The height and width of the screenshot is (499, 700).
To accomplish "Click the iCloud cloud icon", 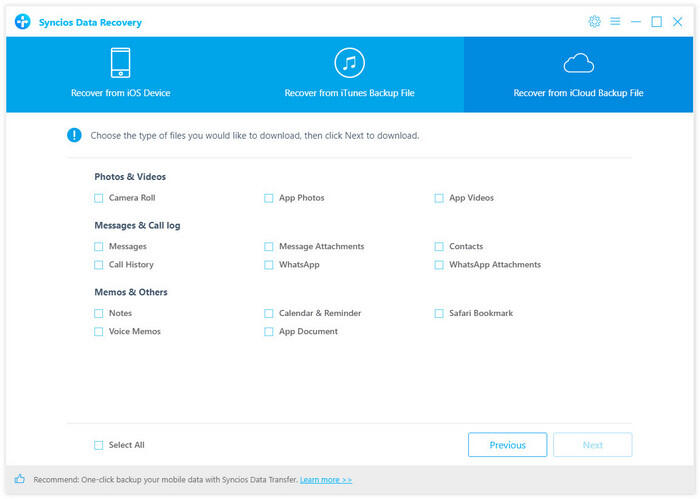I will (x=578, y=64).
